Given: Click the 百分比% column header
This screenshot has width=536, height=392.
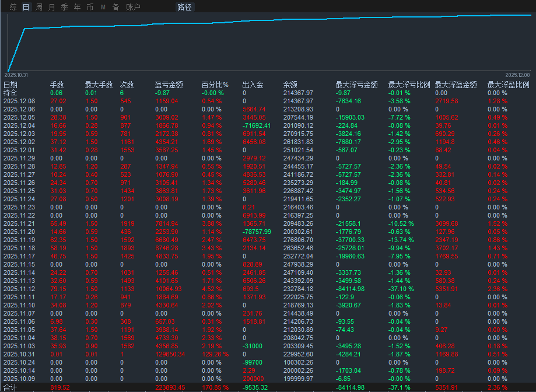Looking at the screenshot, I should [215, 85].
